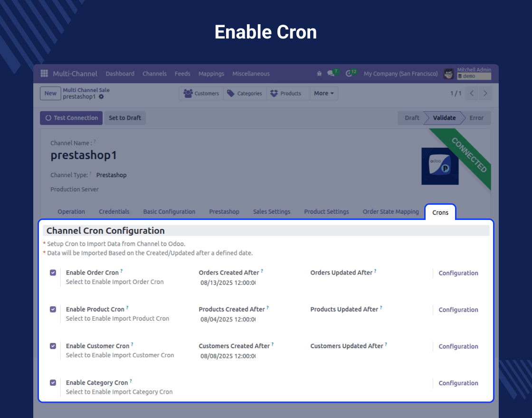Switch to the Prestashop tab
This screenshot has width=532, height=418.
click(224, 211)
